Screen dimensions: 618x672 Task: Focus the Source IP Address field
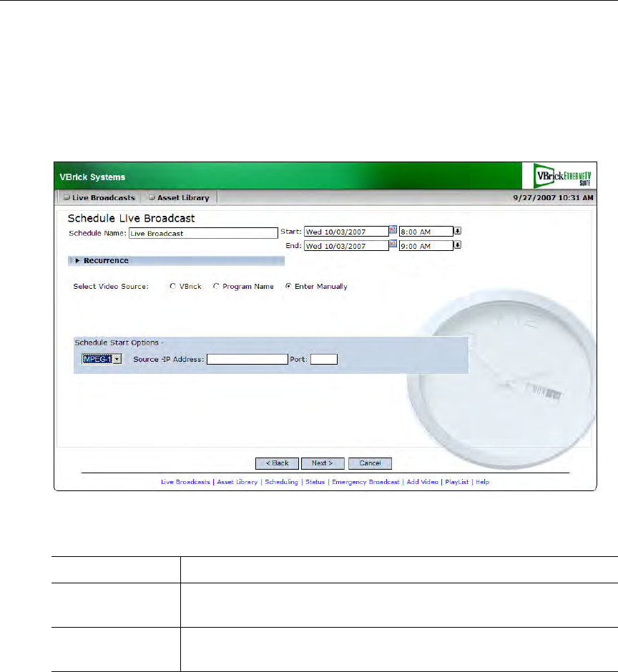[x=247, y=359]
